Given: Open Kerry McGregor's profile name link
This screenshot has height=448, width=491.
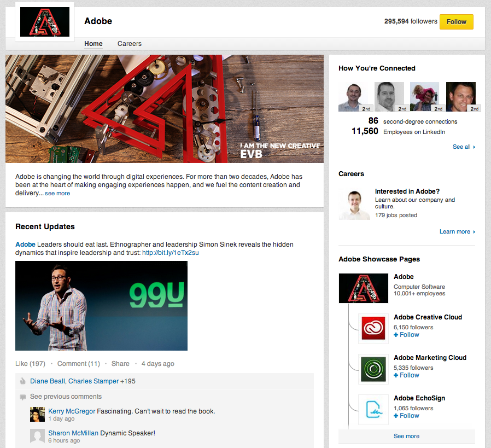Looking at the screenshot, I should click(x=72, y=411).
